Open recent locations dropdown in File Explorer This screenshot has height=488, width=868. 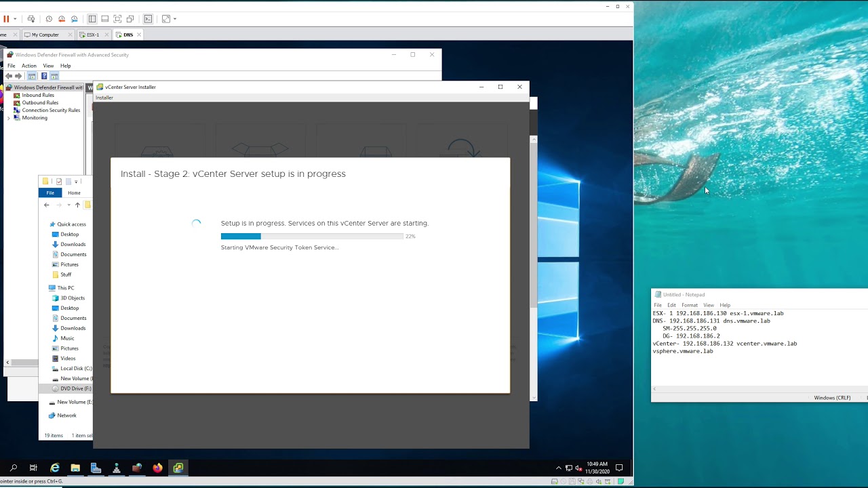68,205
